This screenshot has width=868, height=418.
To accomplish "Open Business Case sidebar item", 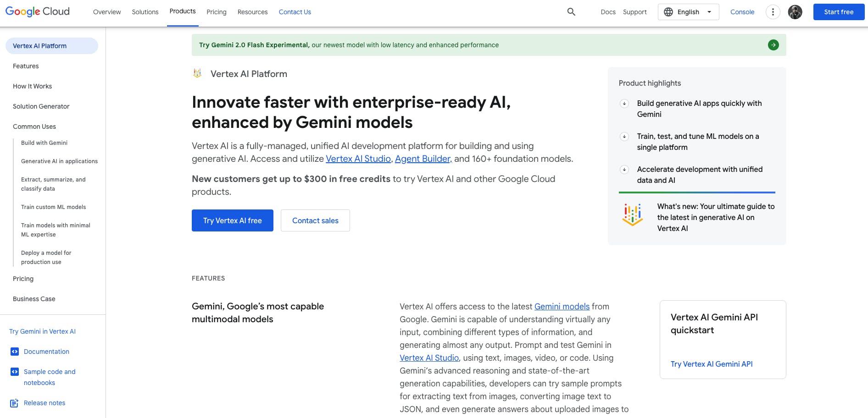I will 34,299.
